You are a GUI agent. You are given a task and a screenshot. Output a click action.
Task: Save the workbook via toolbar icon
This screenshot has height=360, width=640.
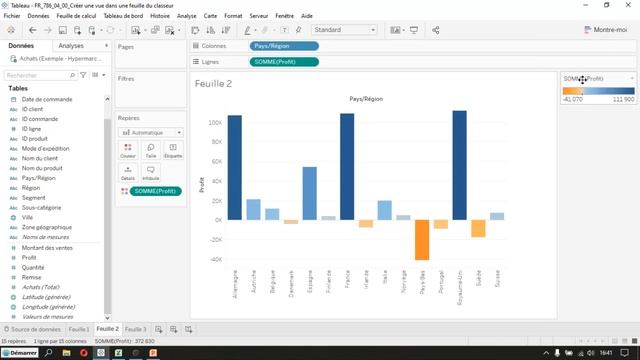62,30
